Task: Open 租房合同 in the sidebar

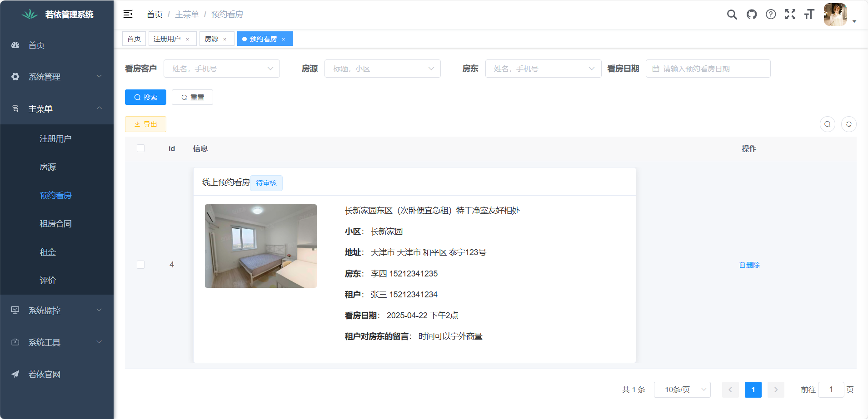Action: point(57,223)
